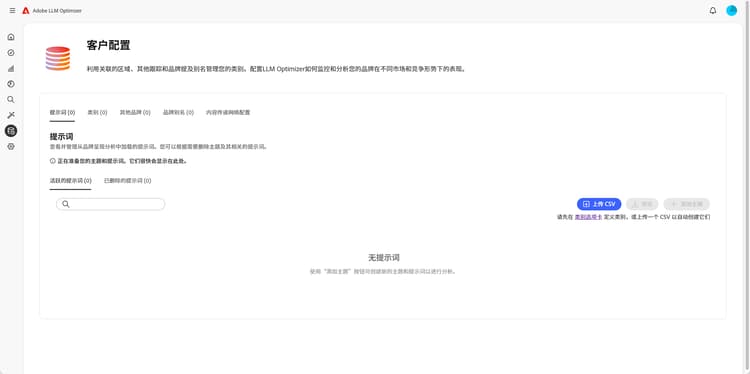The height and width of the screenshot is (374, 750).
Task: Switch to the 其他品牌 (0) tab
Action: 135,112
